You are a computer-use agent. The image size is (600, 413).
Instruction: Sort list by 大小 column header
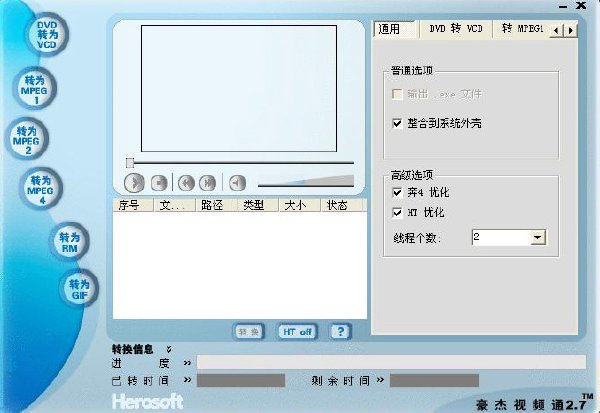pos(300,205)
